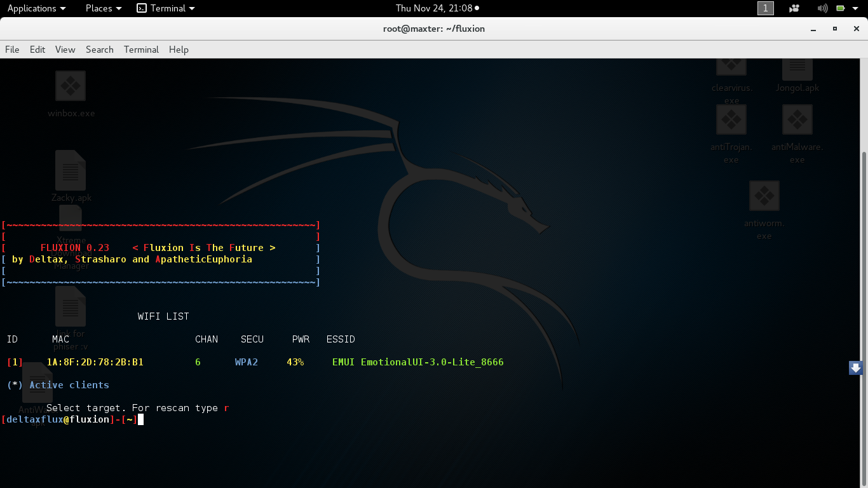Viewport: 868px width, 488px height.
Task: Click the blue down-arrow icon at right edge
Action: 856,368
